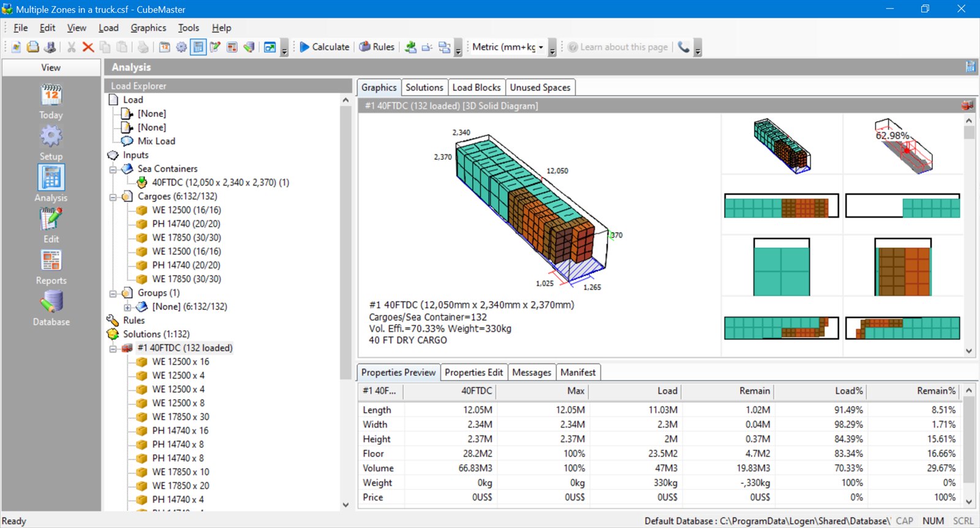Screen dimensions: 980x528
Task: Click the save disk toolbar icon
Action: coord(50,47)
